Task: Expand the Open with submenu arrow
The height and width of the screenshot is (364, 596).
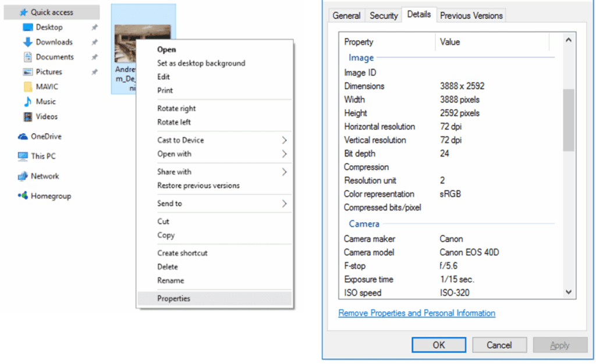Action: tap(284, 154)
